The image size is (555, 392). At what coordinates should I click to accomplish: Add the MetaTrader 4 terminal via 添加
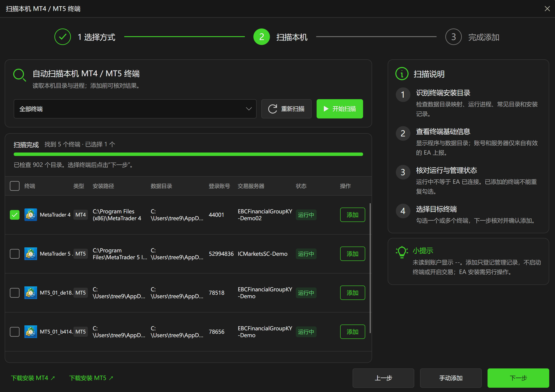point(352,215)
